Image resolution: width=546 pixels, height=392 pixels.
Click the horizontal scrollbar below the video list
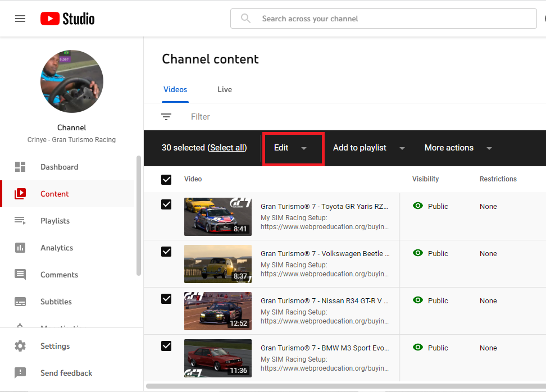(346, 386)
